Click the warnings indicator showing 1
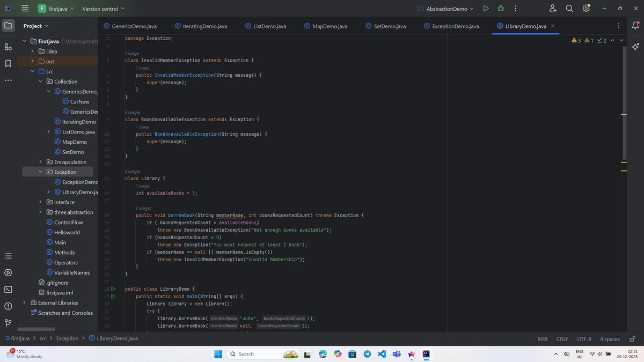 tap(589, 41)
